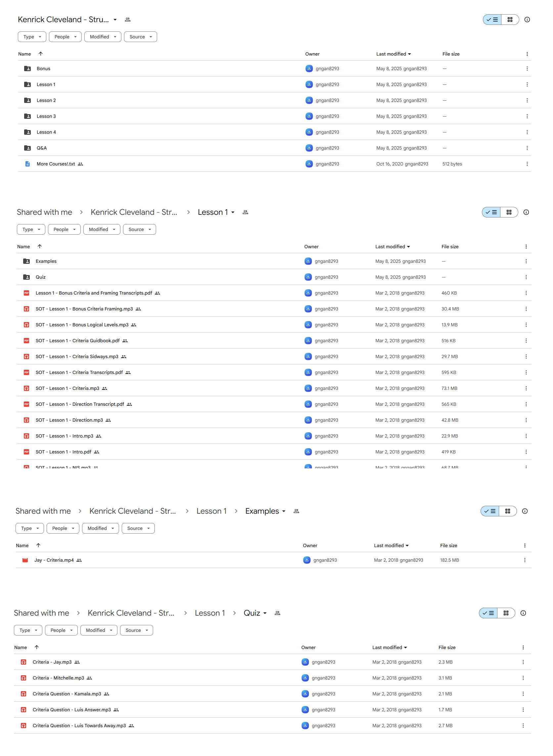This screenshot has height=756, width=553.
Task: Go to Shared with me in Lesson 1 breadcrumb
Action: pyautogui.click(x=45, y=212)
